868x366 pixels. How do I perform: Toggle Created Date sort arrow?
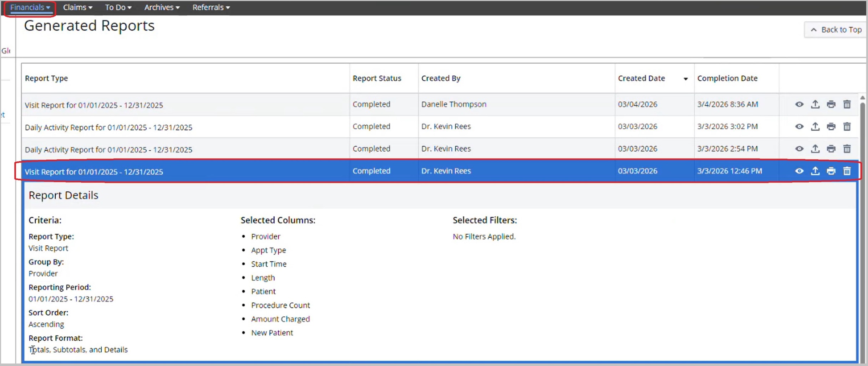tap(685, 79)
